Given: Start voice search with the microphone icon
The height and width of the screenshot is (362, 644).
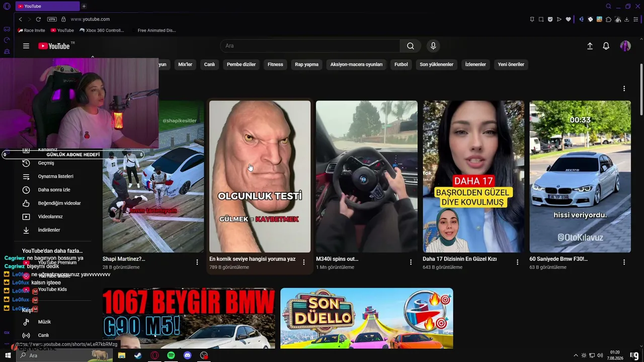Looking at the screenshot, I should (433, 46).
